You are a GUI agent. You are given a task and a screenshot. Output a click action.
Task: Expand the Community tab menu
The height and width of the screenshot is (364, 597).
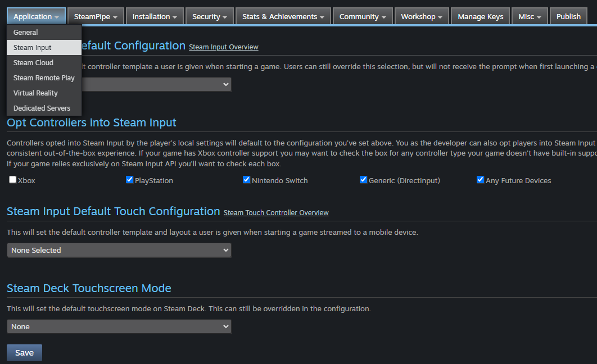pos(363,16)
